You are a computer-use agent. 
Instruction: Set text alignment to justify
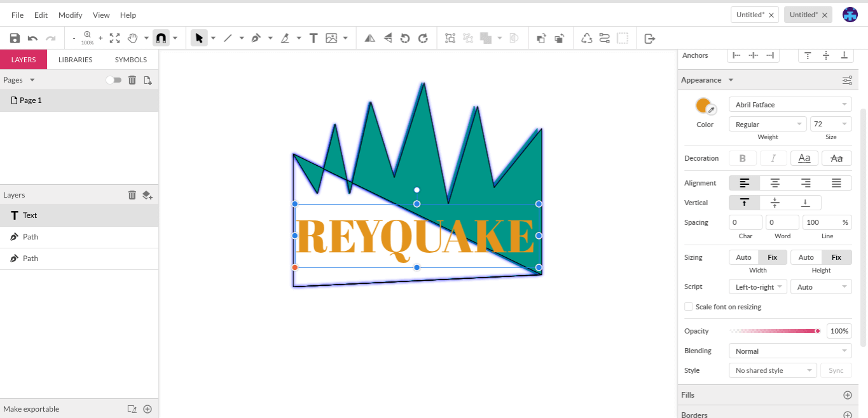836,183
